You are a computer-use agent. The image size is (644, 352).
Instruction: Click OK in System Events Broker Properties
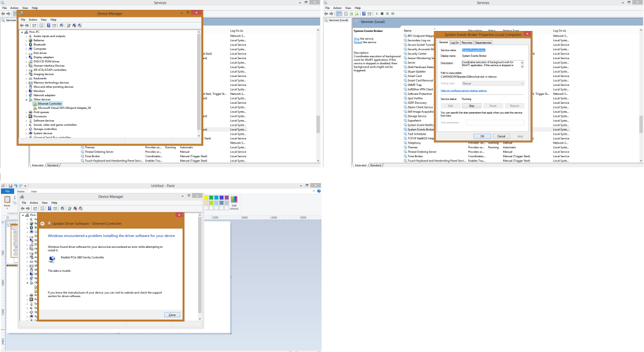tap(482, 136)
